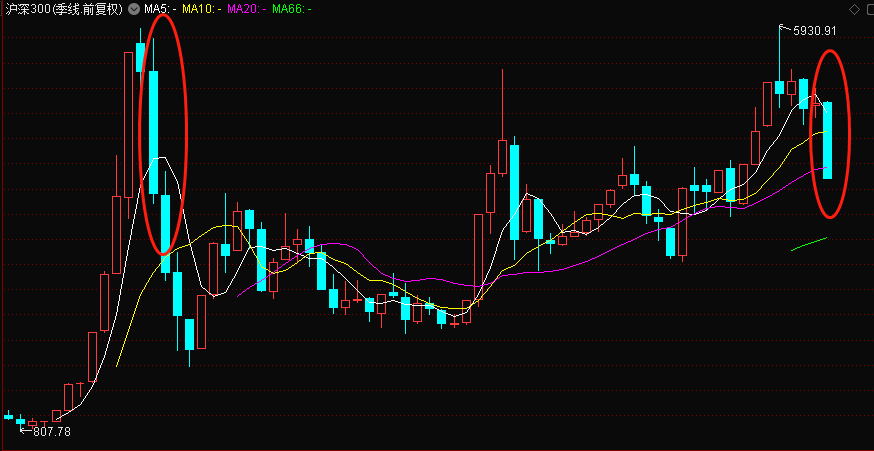Click the square icon in top-right corner
This screenshot has height=451, width=874.
click(869, 9)
